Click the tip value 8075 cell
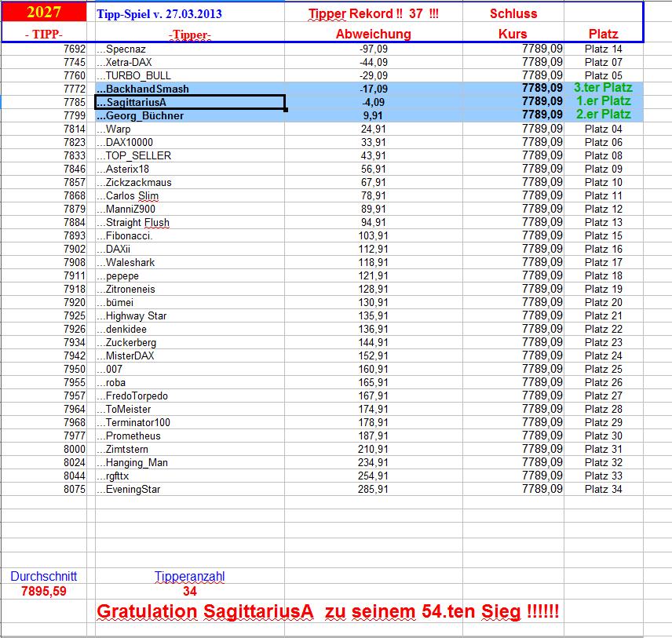672x638 pixels. [44, 490]
